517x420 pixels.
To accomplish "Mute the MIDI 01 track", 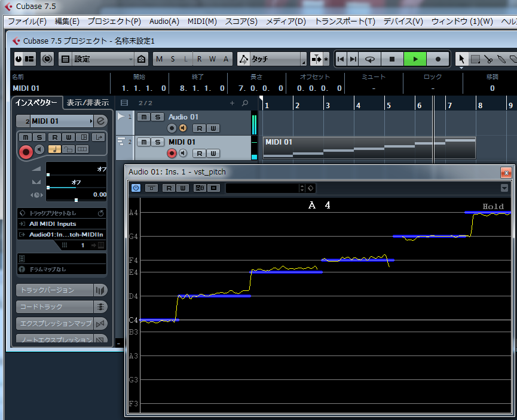I will point(144,142).
